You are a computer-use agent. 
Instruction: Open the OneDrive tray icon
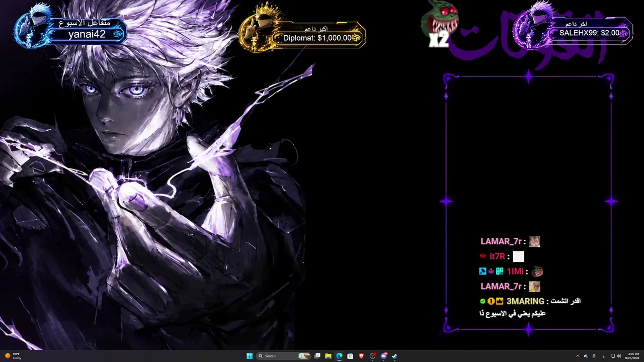586,356
